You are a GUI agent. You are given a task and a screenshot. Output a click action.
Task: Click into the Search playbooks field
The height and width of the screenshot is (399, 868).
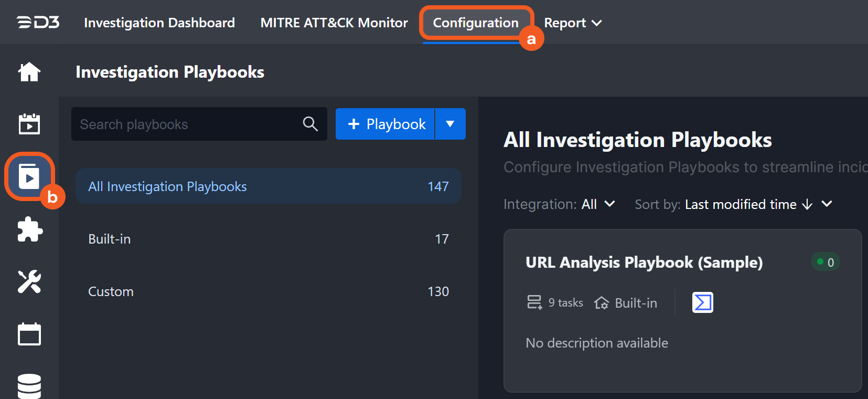click(186, 124)
